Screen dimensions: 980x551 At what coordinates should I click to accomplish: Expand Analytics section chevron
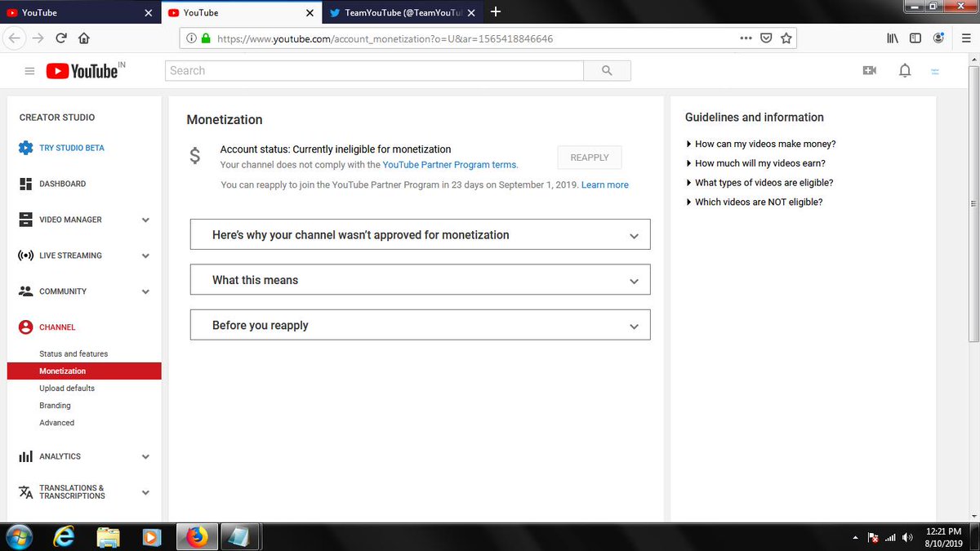click(x=145, y=457)
